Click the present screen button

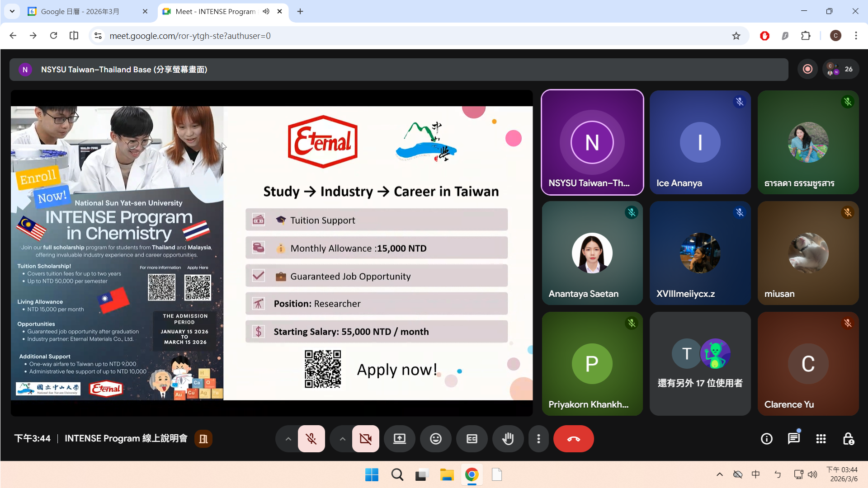pos(400,439)
